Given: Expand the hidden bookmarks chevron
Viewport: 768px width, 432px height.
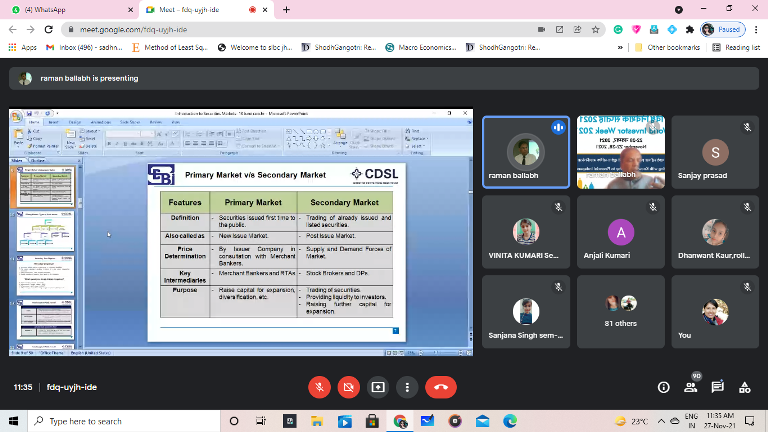Looking at the screenshot, I should pyautogui.click(x=620, y=48).
